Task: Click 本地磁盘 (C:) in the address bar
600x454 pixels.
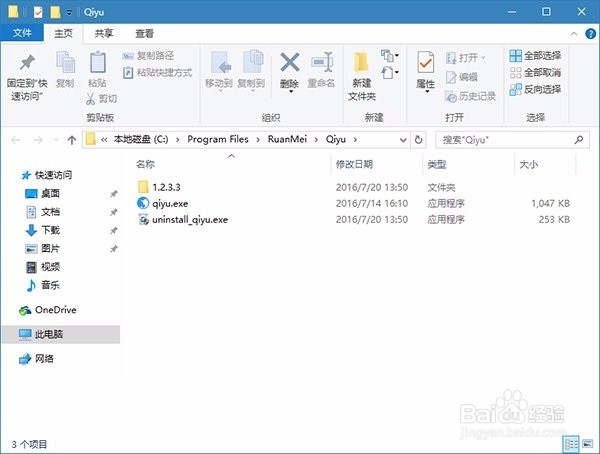Action: (x=141, y=139)
